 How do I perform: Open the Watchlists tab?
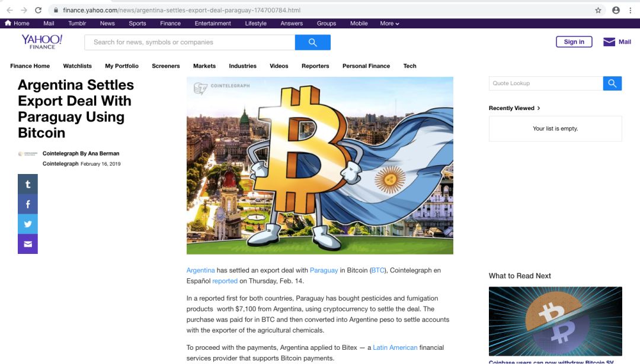pyautogui.click(x=77, y=66)
